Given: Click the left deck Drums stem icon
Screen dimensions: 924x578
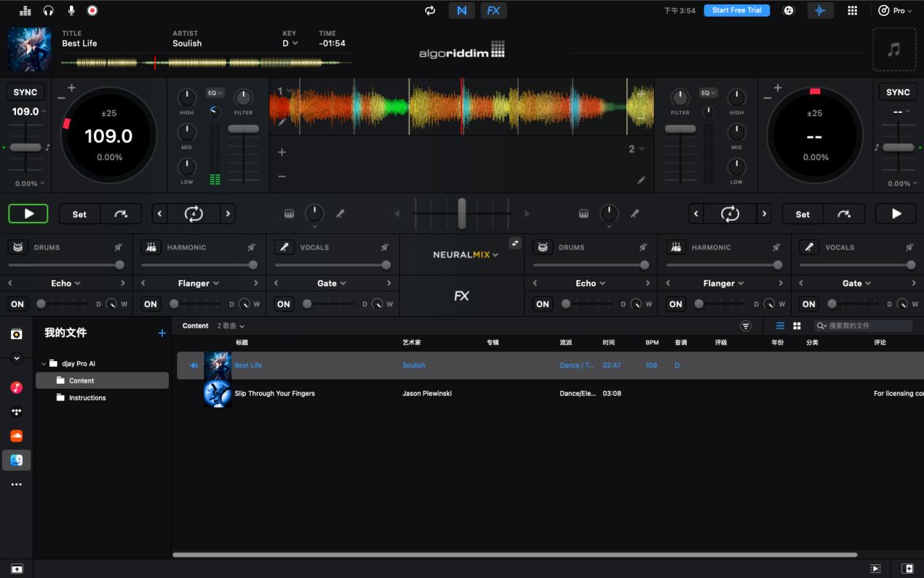Looking at the screenshot, I should tap(19, 248).
